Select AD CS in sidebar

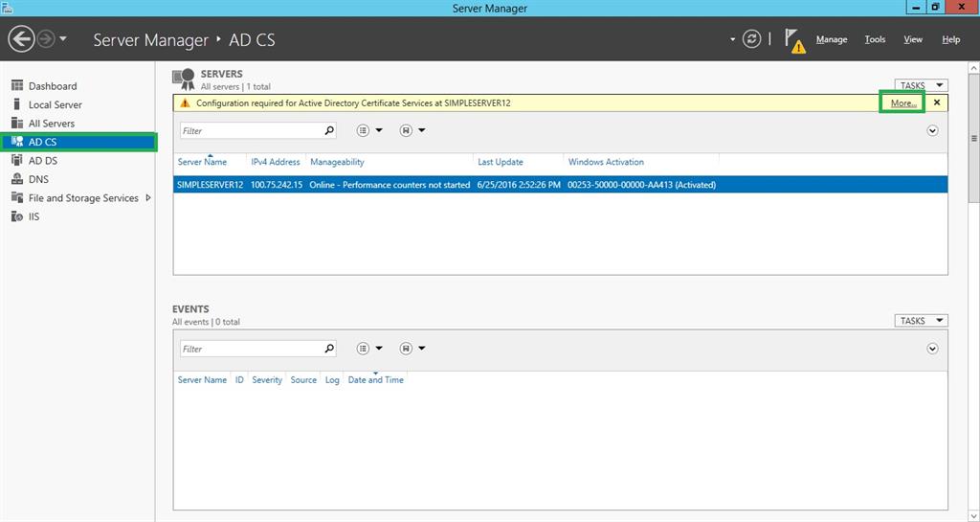click(x=78, y=142)
